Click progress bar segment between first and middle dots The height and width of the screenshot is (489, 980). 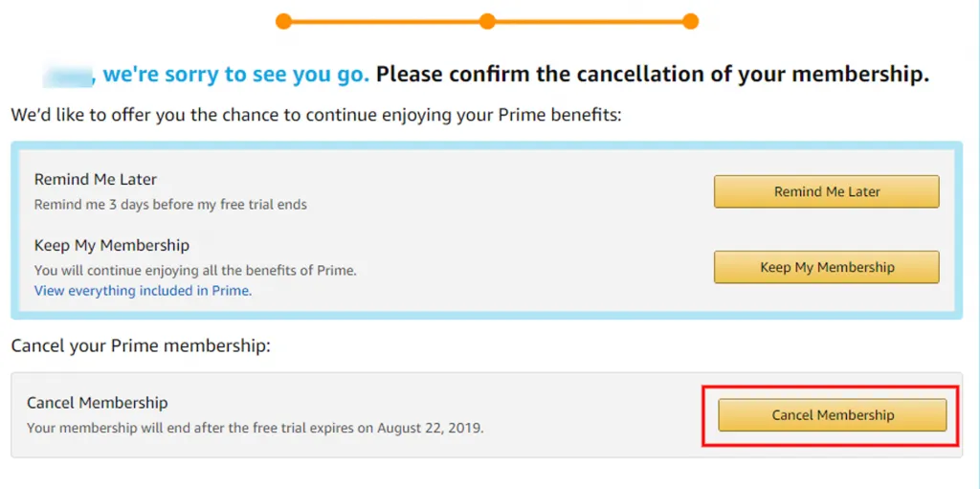(x=385, y=21)
